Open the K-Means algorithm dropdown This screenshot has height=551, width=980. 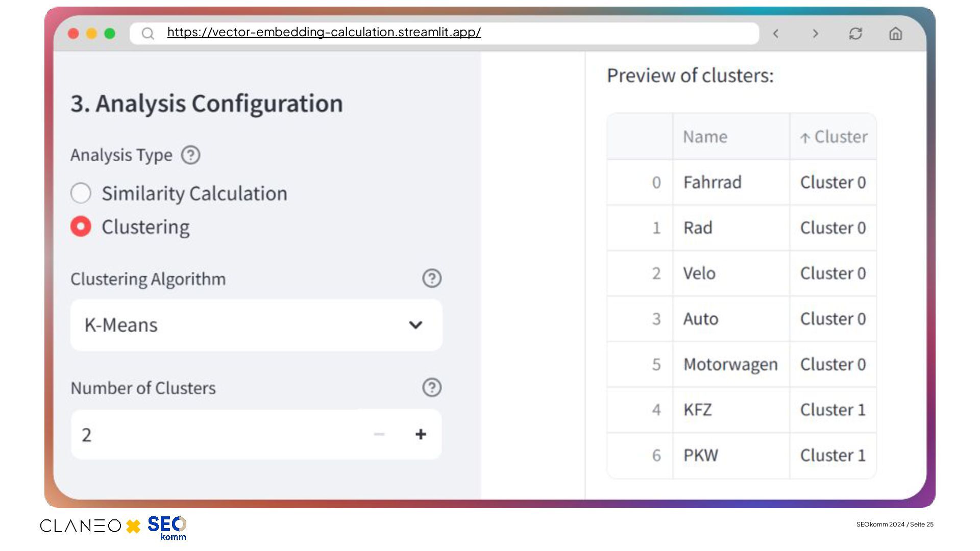[245, 325]
